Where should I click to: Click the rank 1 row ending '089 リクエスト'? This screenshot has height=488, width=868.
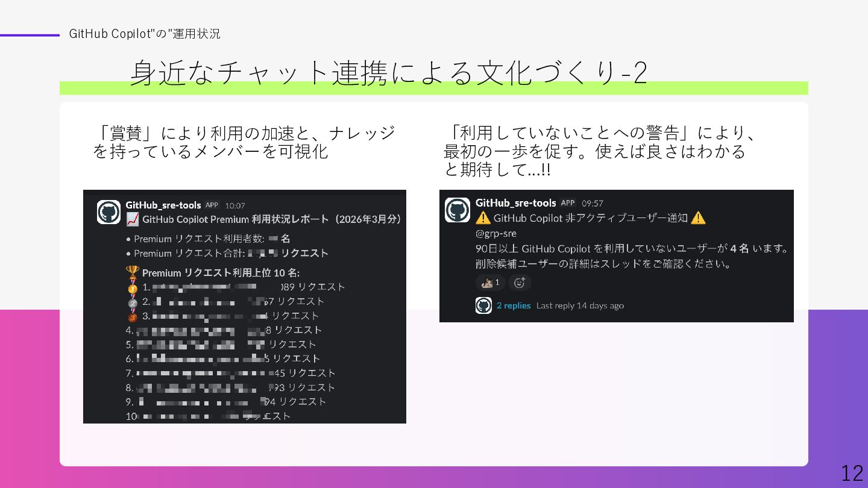(235, 287)
